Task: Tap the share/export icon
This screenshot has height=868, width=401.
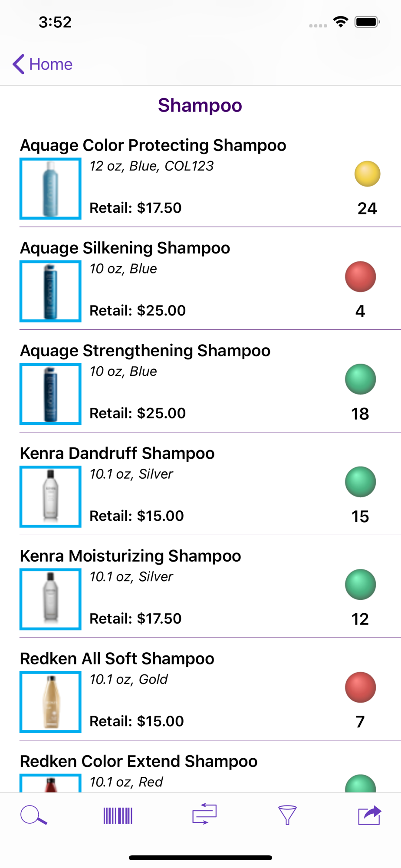Action: pos(369,815)
